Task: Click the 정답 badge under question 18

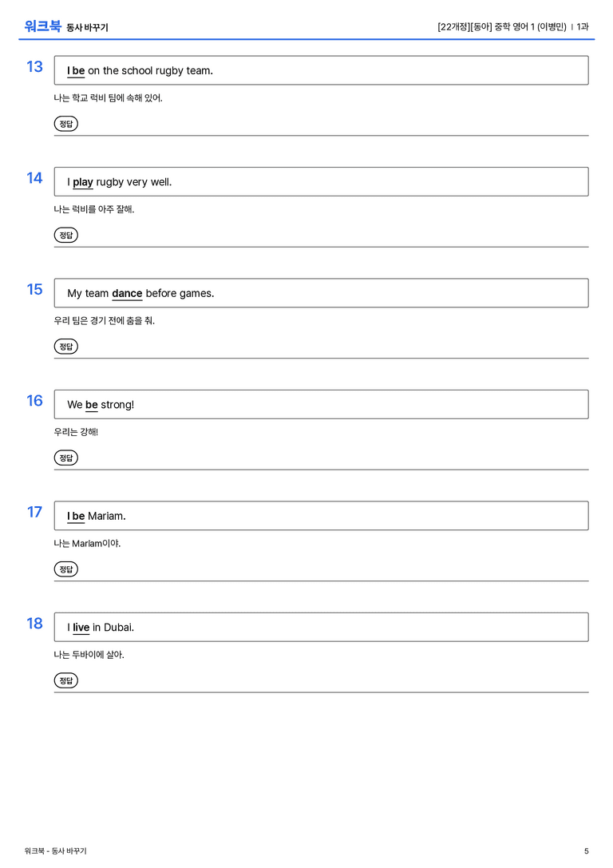Action: tap(65, 680)
